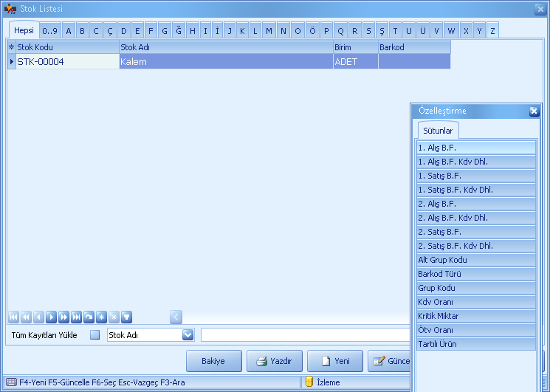The height and width of the screenshot is (392, 550).
Task: Click the filter funnel navigator icon
Action: click(x=126, y=317)
